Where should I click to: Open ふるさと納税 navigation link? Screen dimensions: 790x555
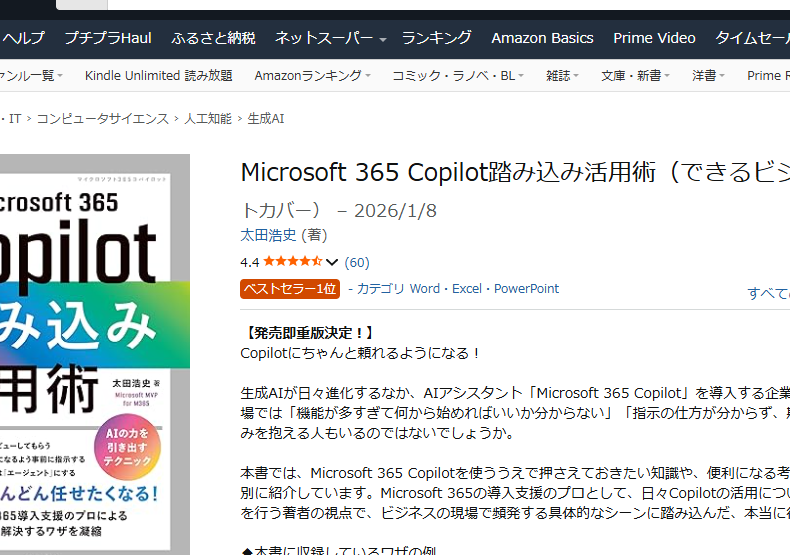point(213,38)
